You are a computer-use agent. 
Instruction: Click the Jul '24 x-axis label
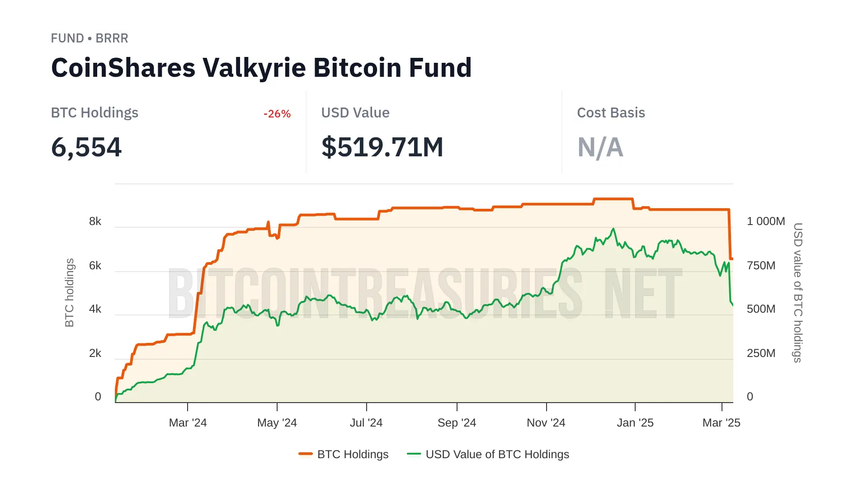coord(366,423)
